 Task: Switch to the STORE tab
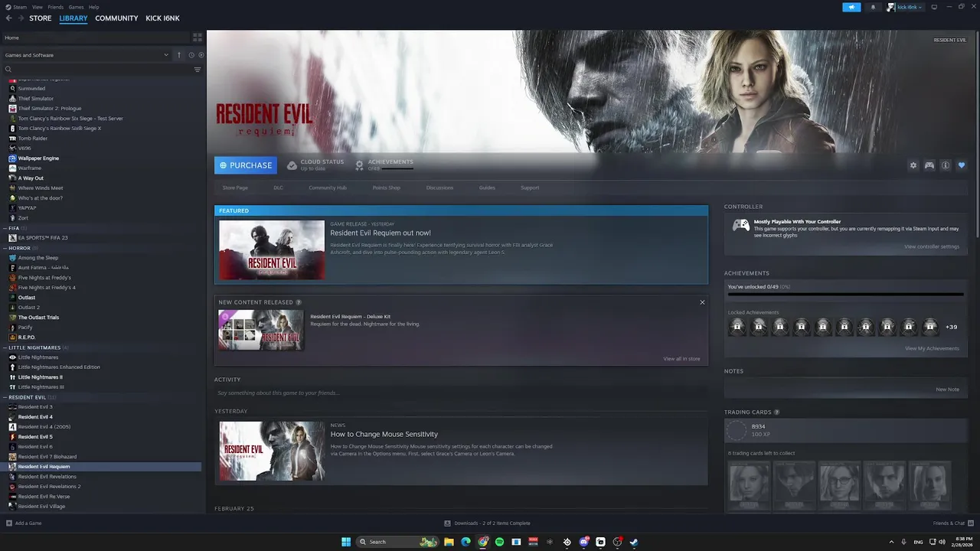(x=41, y=18)
